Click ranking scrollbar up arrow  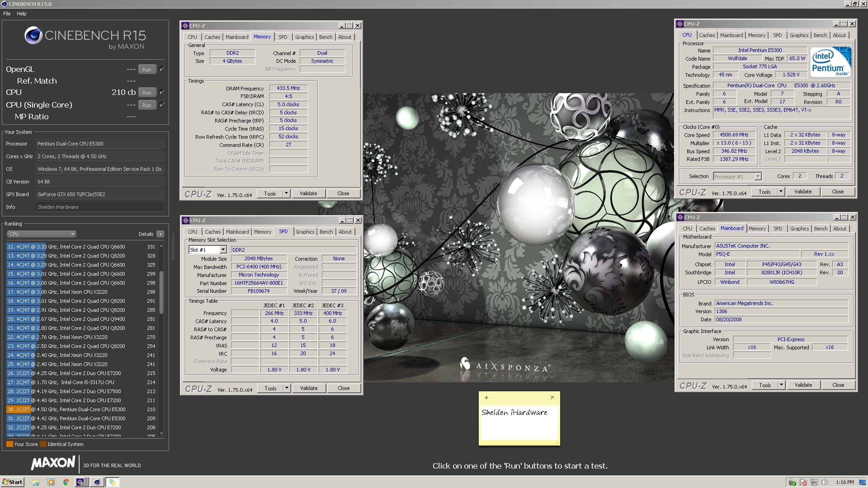(x=161, y=245)
